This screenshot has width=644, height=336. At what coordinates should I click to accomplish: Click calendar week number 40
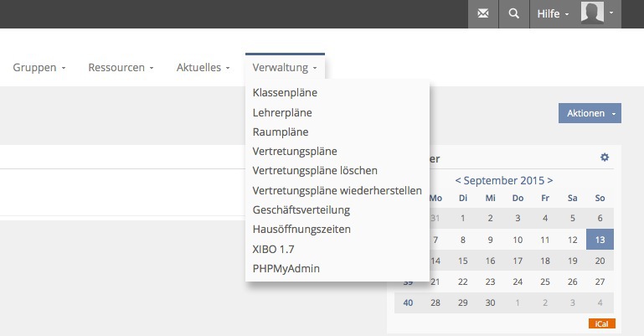(408, 302)
